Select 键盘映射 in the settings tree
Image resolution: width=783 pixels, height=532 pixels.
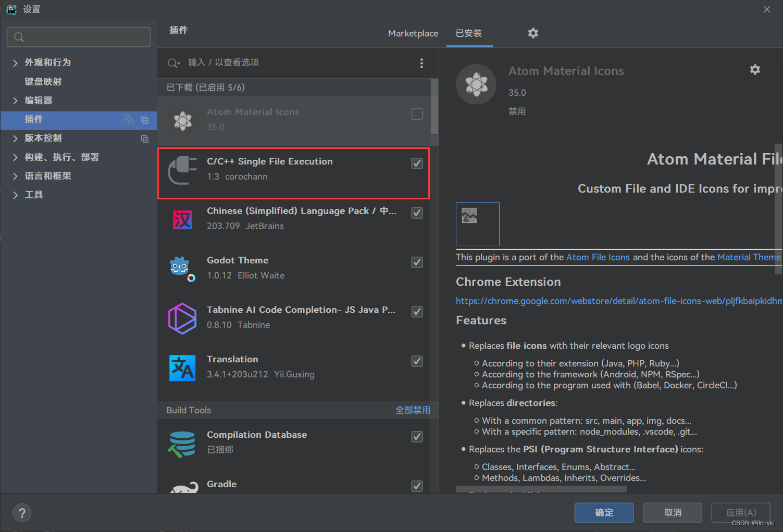click(43, 82)
